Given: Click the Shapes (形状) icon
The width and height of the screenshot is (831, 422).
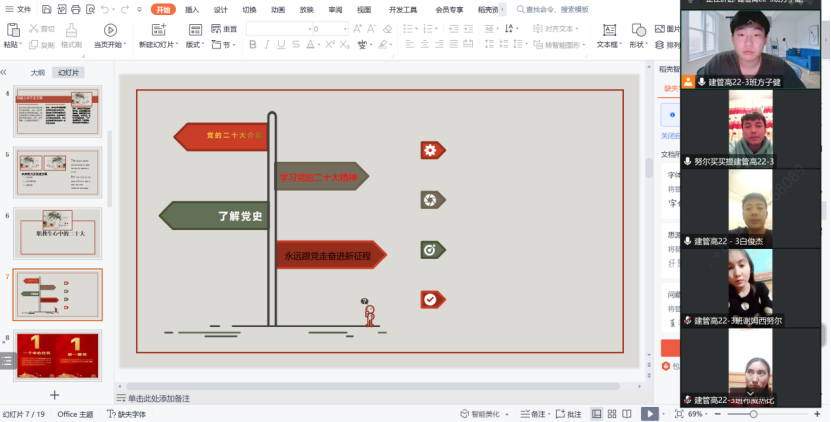Looking at the screenshot, I should tap(637, 31).
